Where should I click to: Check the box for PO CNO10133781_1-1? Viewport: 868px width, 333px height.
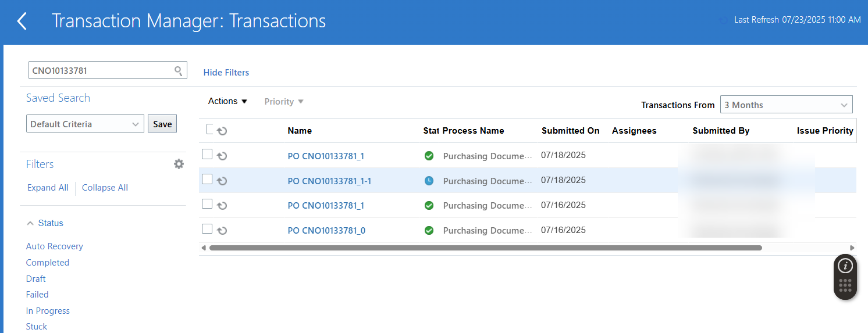[x=207, y=179]
